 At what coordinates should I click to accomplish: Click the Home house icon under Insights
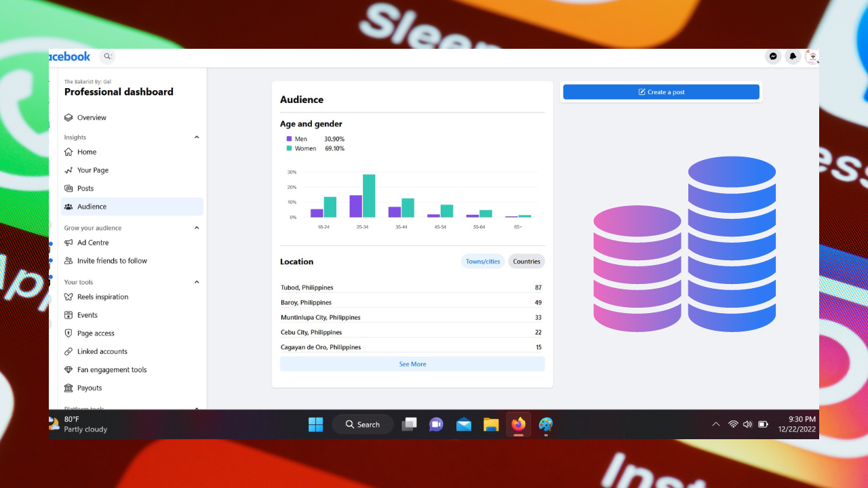coord(68,152)
